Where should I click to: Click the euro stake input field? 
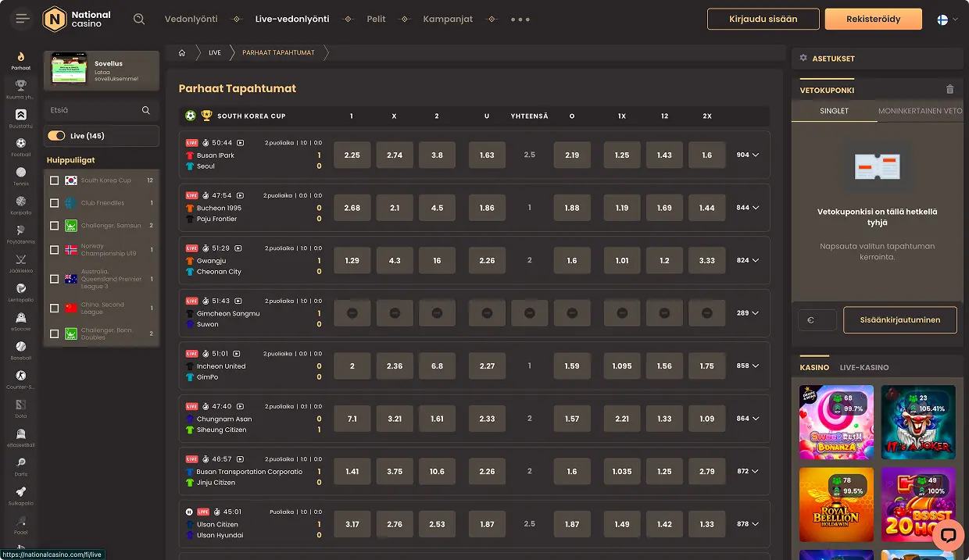click(x=817, y=320)
